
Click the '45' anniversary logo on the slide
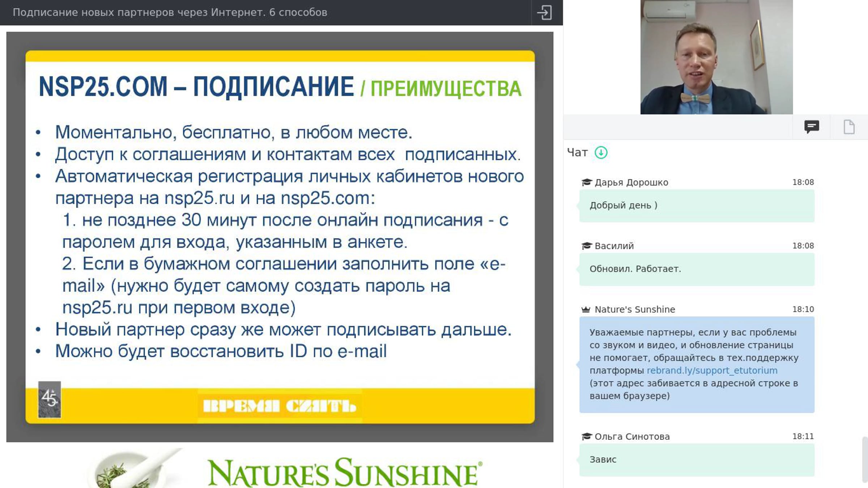[x=50, y=399]
